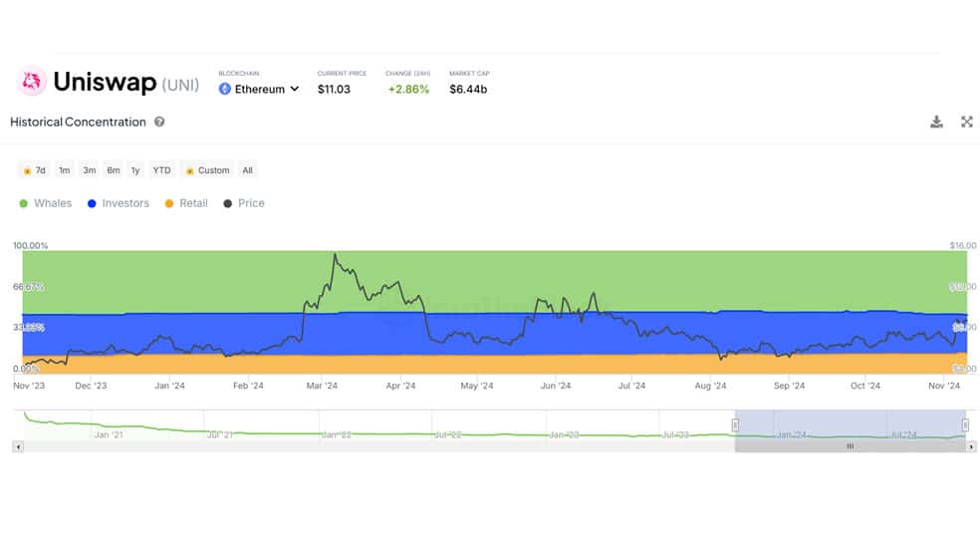The width and height of the screenshot is (980, 552).
Task: Click the (UNI) ticker label
Action: pos(180,85)
